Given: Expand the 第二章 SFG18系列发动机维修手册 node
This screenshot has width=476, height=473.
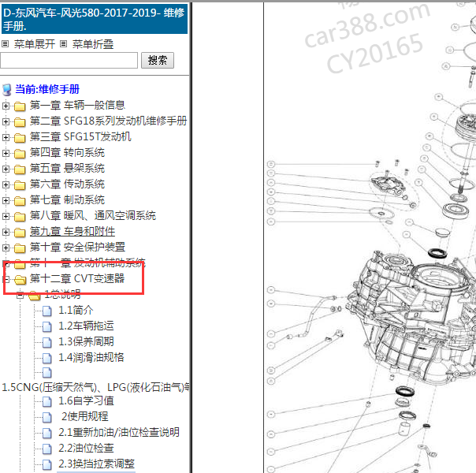Looking at the screenshot, I should tap(6, 121).
